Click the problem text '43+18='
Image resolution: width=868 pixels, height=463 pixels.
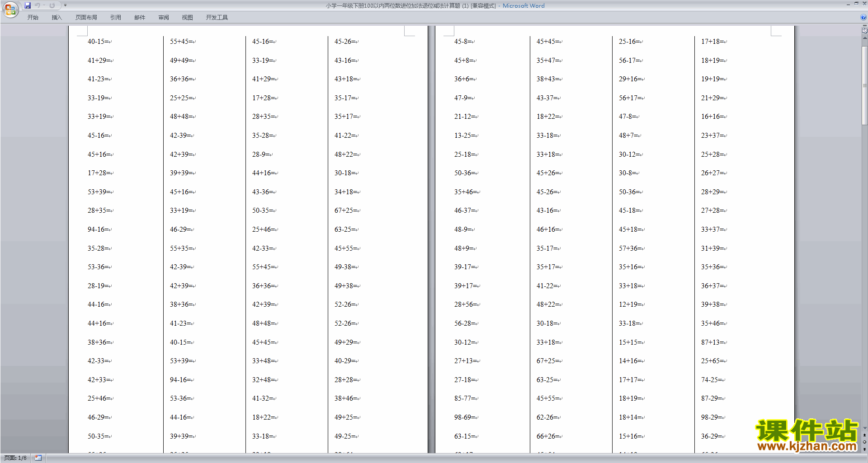(345, 79)
